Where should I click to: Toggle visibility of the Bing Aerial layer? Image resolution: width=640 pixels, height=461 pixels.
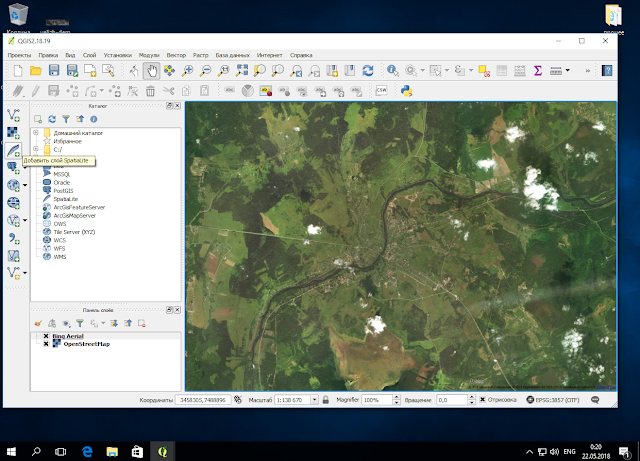click(46, 337)
